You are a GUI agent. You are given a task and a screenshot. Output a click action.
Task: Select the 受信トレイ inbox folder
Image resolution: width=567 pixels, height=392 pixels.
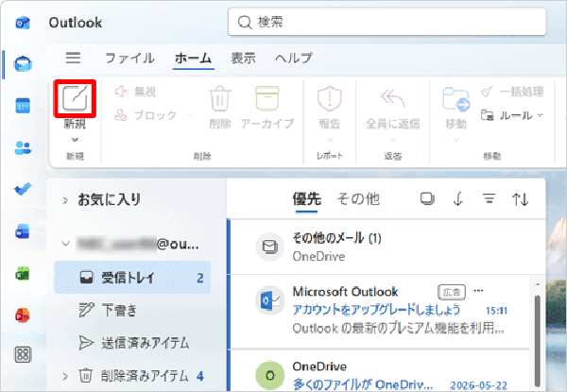coord(132,278)
